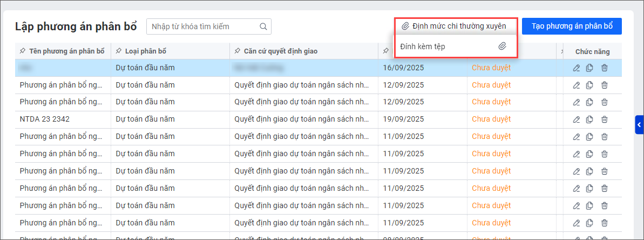
Task: Toggle the pin on Loại phân bổ column
Action: click(118, 51)
